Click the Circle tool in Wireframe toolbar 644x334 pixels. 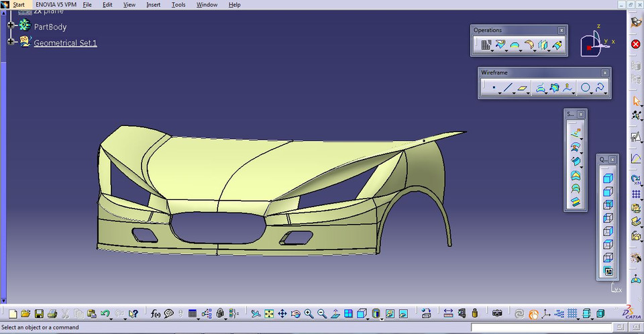[x=586, y=87]
